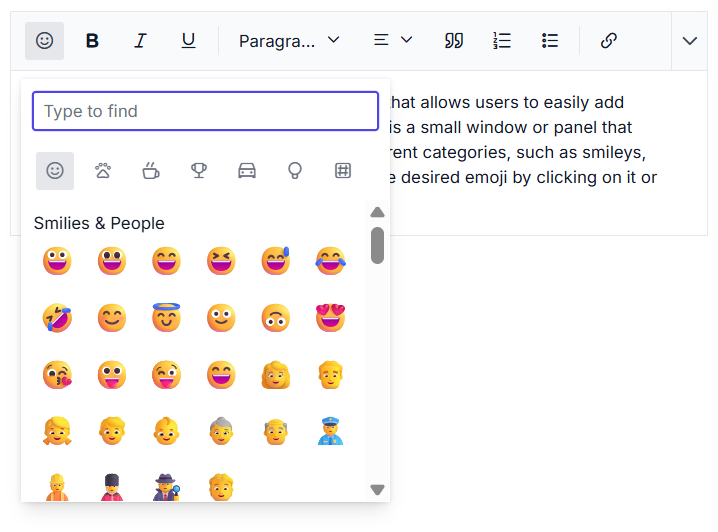Insert the grinning face with big eyes emoji
718x532 pixels.
(x=112, y=261)
